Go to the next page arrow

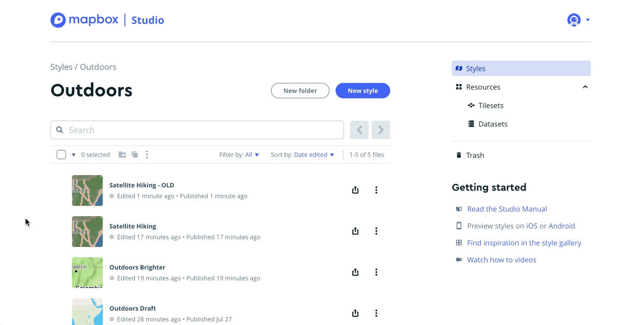[381, 130]
